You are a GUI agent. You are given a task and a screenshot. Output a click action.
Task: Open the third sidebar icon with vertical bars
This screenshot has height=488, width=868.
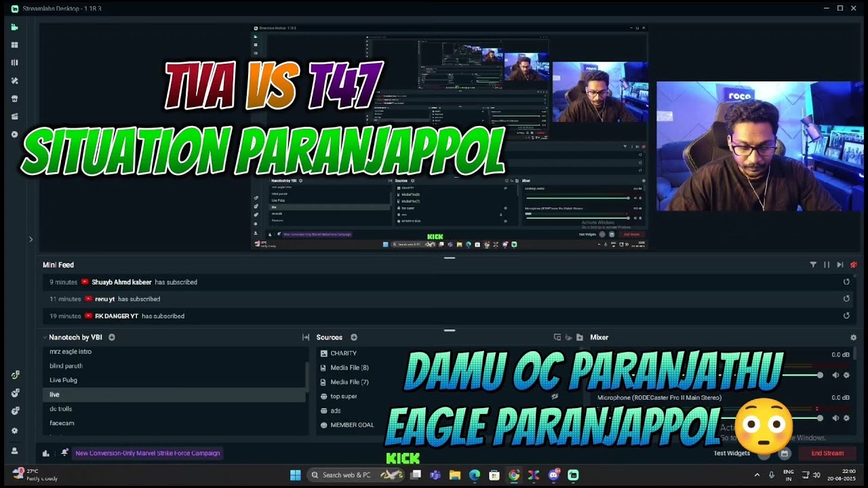(14, 62)
